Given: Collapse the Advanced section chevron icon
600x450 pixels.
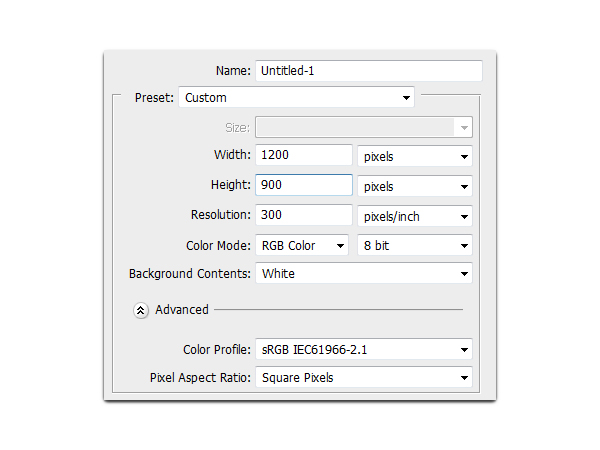Looking at the screenshot, I should pos(141,310).
